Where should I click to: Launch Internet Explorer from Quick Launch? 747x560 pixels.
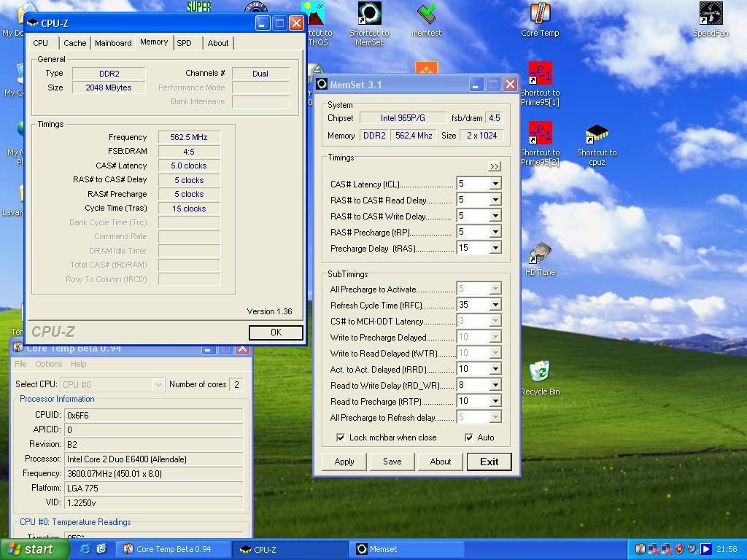coord(85,549)
